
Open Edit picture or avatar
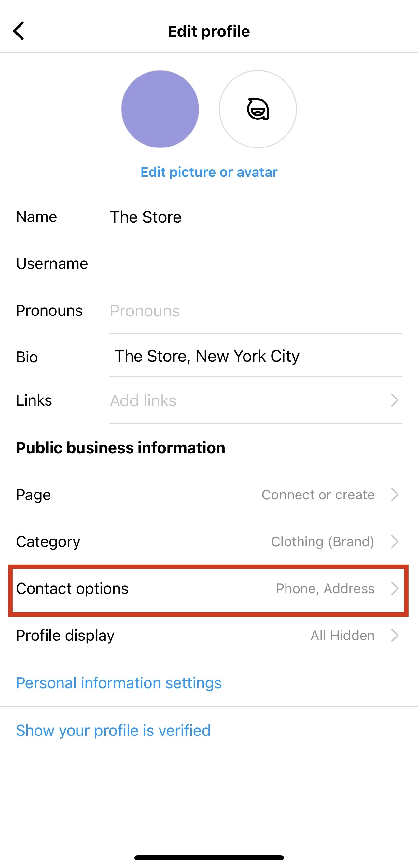tap(208, 172)
